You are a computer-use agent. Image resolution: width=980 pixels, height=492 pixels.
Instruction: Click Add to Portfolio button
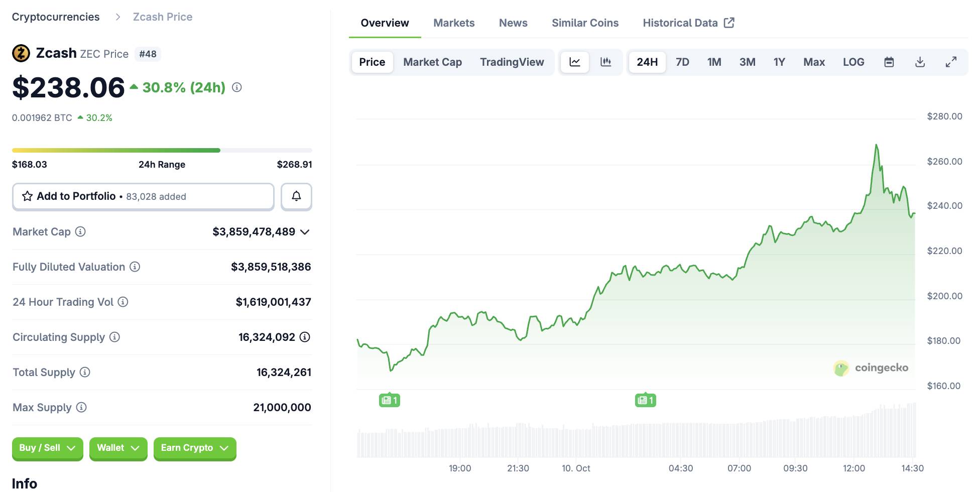(143, 196)
